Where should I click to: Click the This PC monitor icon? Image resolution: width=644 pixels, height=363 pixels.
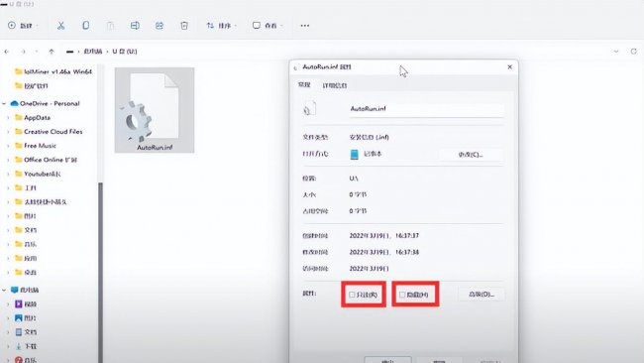(15, 290)
